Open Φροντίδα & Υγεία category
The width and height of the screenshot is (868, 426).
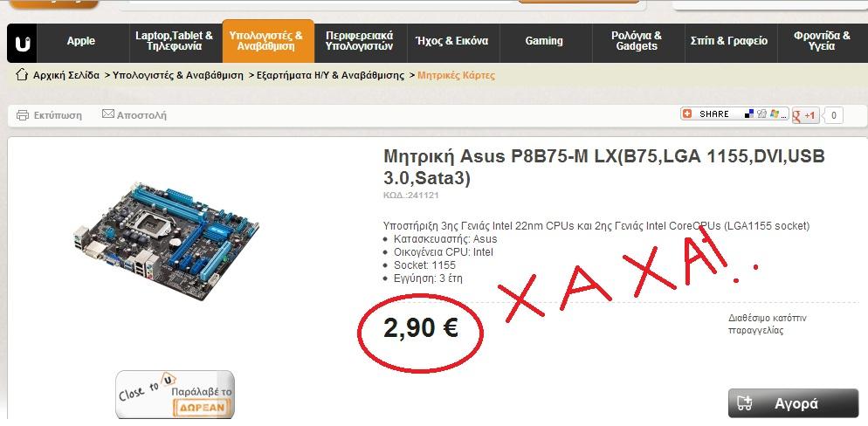(822, 41)
